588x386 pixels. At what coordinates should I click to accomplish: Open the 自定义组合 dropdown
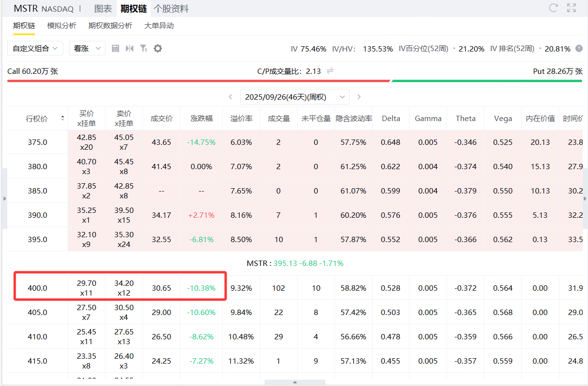tap(35, 48)
